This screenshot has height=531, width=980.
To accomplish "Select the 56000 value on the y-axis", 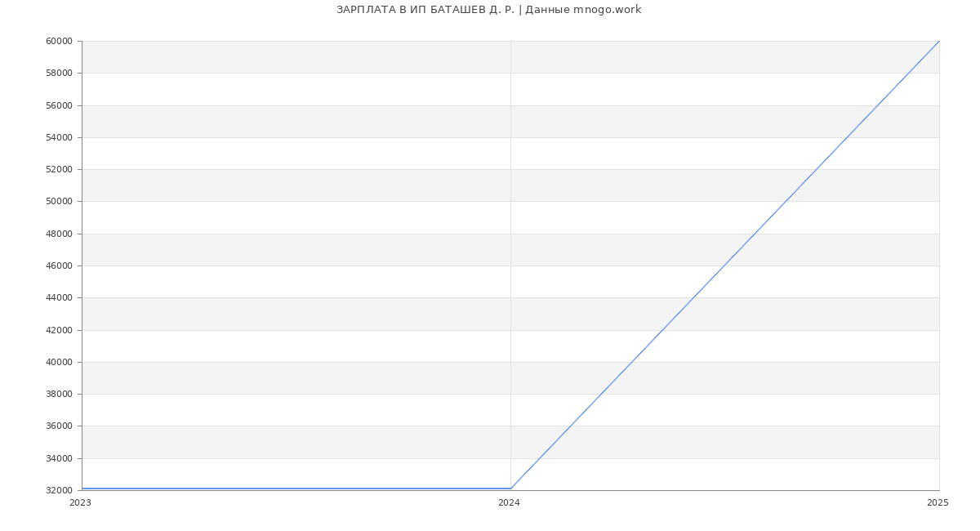I will point(60,105).
